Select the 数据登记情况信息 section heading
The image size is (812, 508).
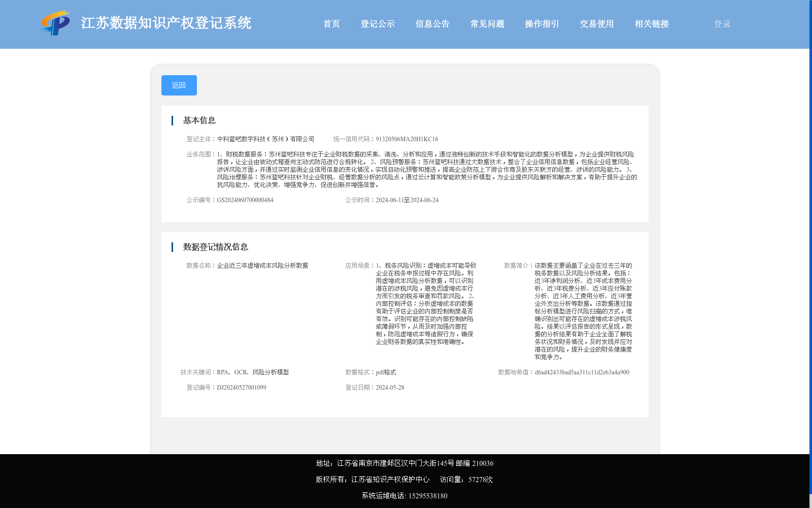216,247
